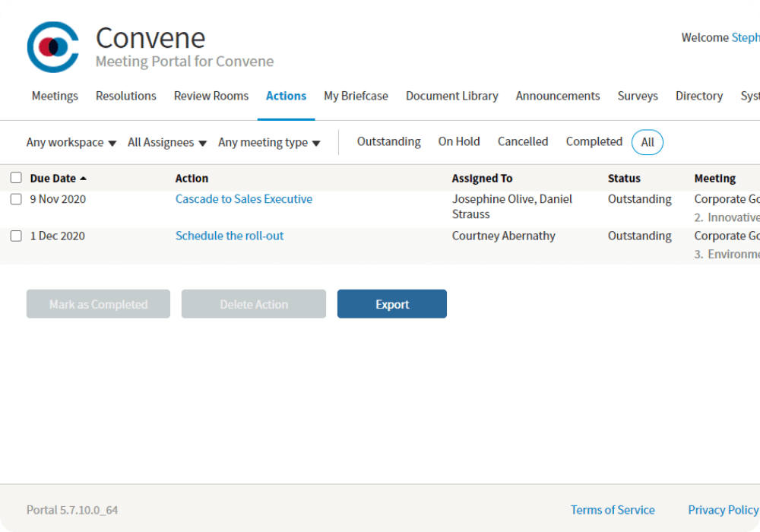The width and height of the screenshot is (760, 532).
Task: Go to the Review Rooms tab
Action: tap(211, 96)
